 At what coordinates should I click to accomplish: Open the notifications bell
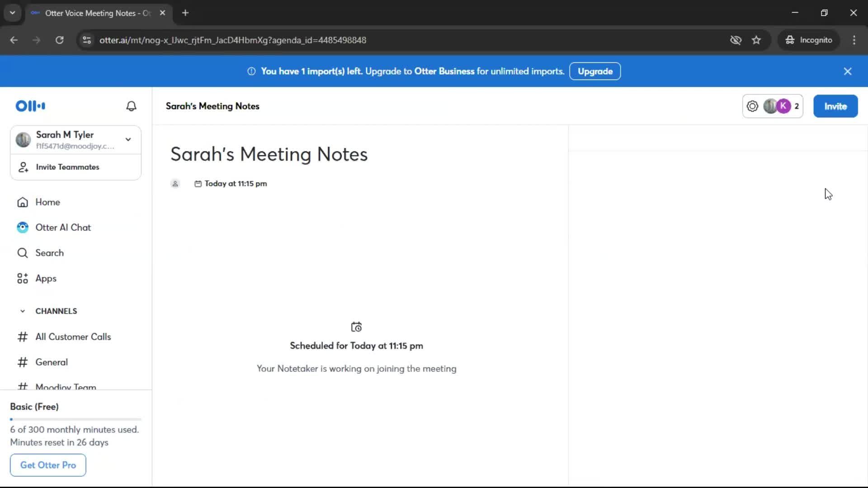point(131,106)
